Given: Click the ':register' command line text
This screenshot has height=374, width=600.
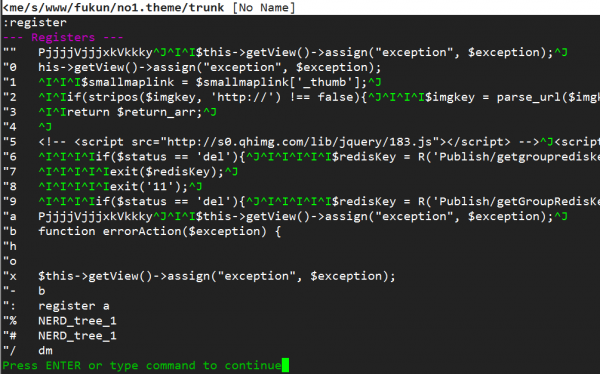Looking at the screenshot, I should pos(34,23).
